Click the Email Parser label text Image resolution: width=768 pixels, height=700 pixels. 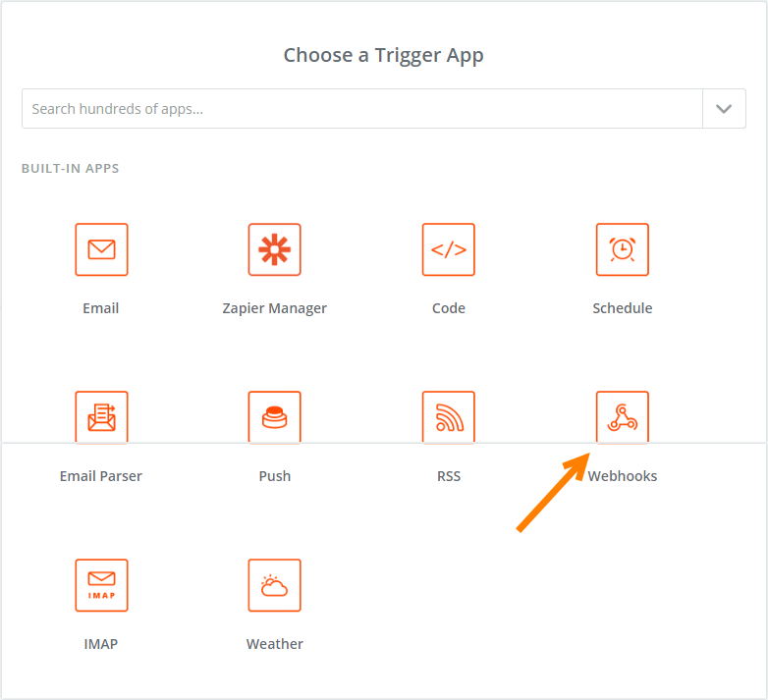[101, 476]
